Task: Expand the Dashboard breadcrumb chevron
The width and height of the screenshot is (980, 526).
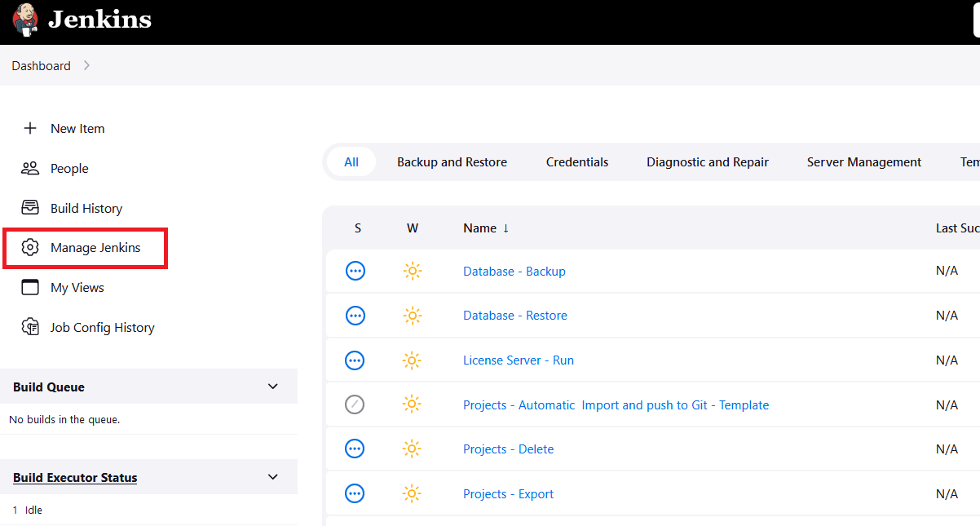Action: coord(86,65)
